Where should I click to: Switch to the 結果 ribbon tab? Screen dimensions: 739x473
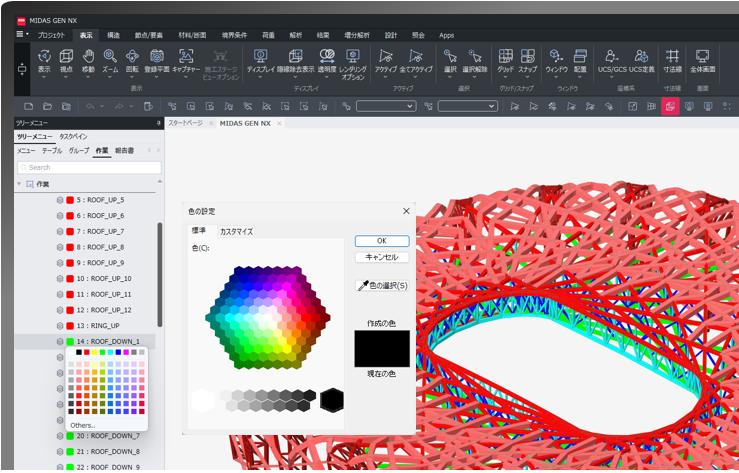click(x=323, y=35)
